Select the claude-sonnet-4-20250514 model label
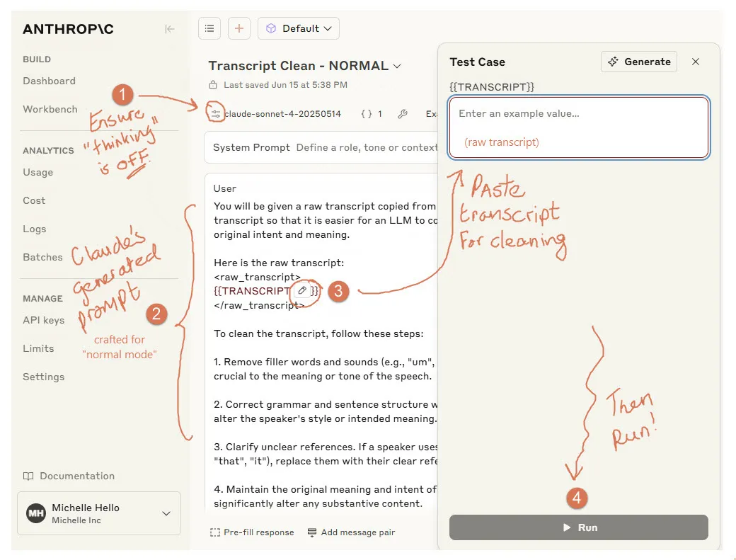 click(283, 113)
